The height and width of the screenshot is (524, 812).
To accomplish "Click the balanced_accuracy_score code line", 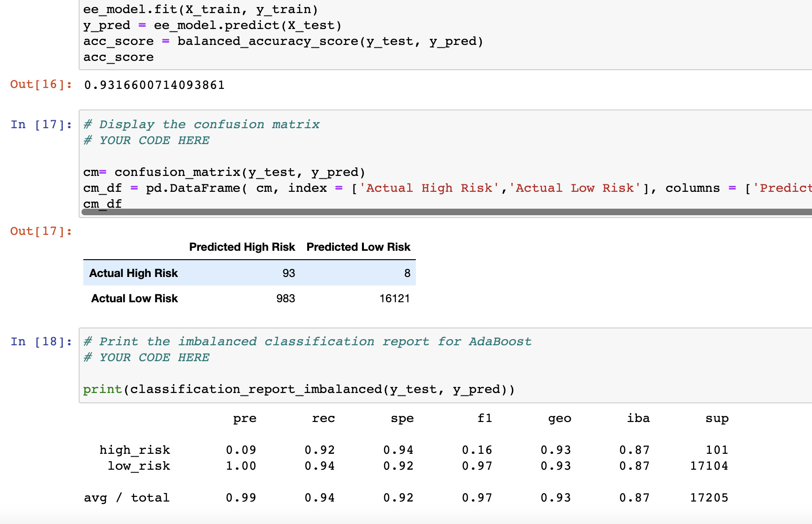I will click(283, 41).
